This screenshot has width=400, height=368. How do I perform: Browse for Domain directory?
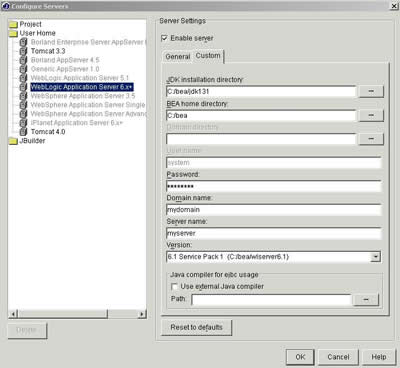pyautogui.click(x=371, y=139)
